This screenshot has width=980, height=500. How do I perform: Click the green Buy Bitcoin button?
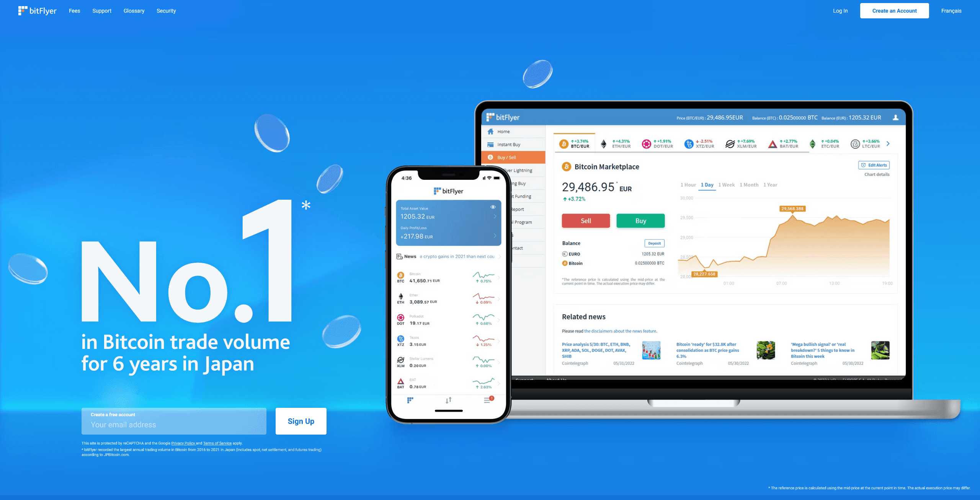640,220
